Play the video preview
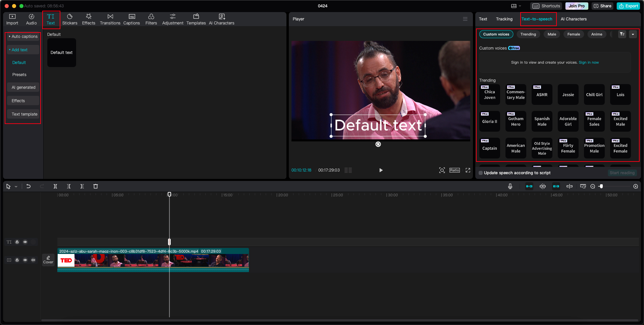644x325 pixels. [x=381, y=170]
